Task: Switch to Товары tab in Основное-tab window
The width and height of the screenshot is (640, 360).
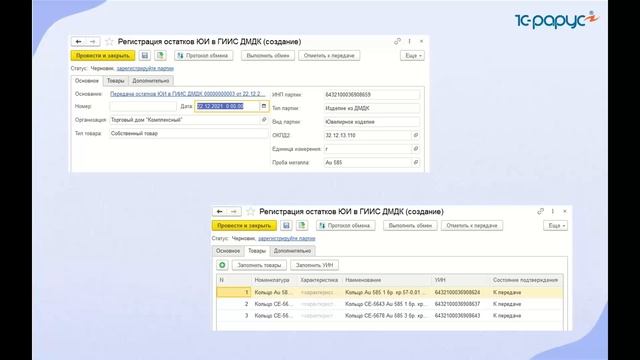Action: click(x=116, y=81)
